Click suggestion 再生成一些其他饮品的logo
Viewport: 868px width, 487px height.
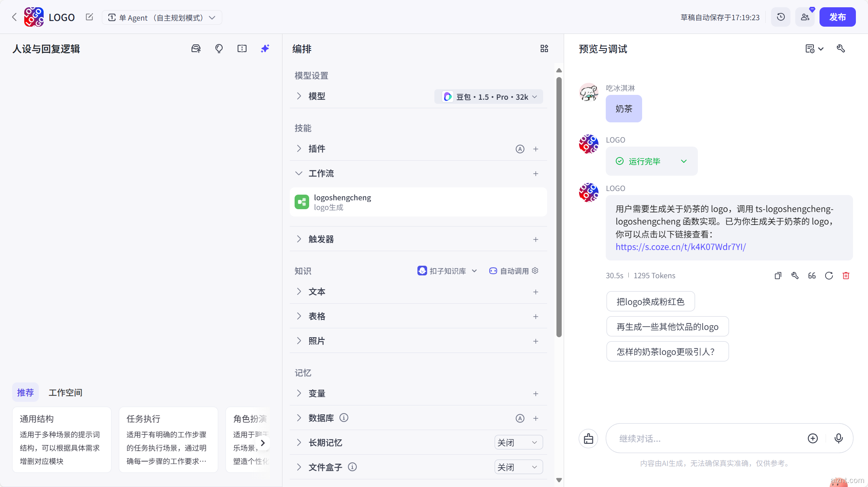click(668, 327)
